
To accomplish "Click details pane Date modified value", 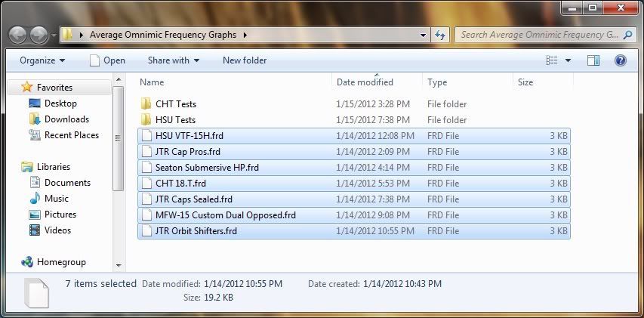I will coord(243,284).
